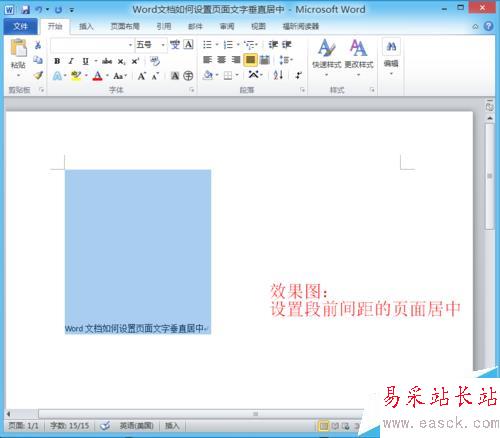
Task: Click the Character Border (boxed A) icon
Action: pos(189,45)
